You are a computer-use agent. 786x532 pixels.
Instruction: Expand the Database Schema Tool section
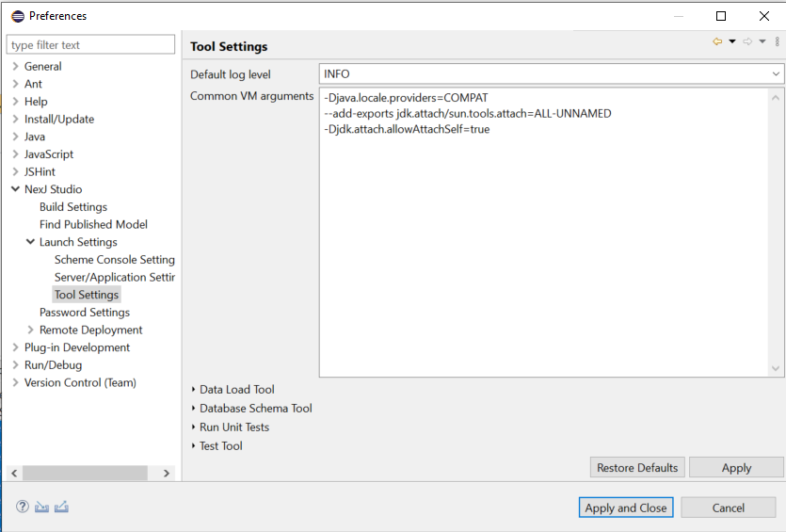194,409
